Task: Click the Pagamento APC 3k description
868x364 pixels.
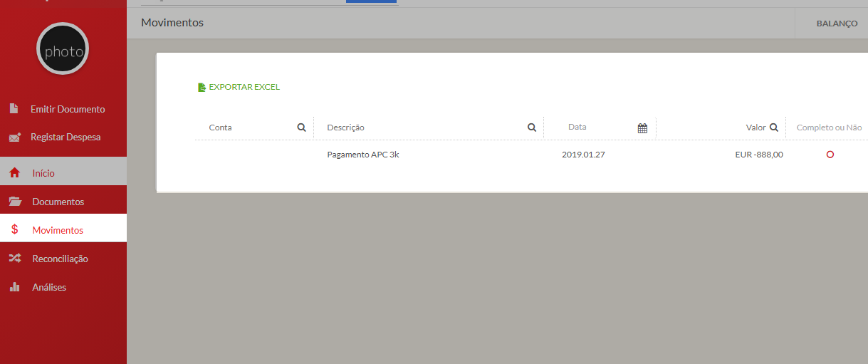Action: click(363, 155)
